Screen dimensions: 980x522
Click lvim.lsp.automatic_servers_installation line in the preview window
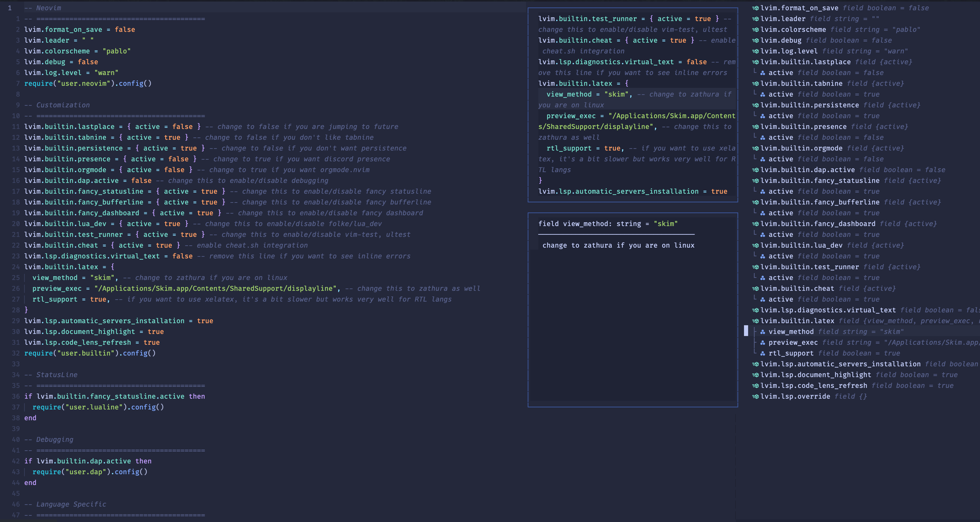633,191
